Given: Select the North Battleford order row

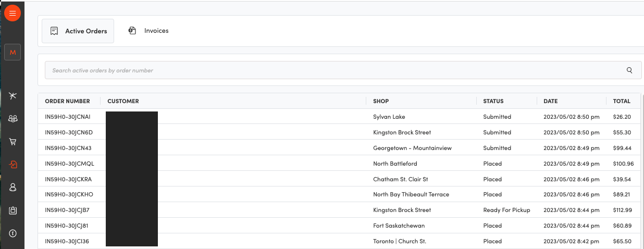Looking at the screenshot, I should [x=395, y=164].
